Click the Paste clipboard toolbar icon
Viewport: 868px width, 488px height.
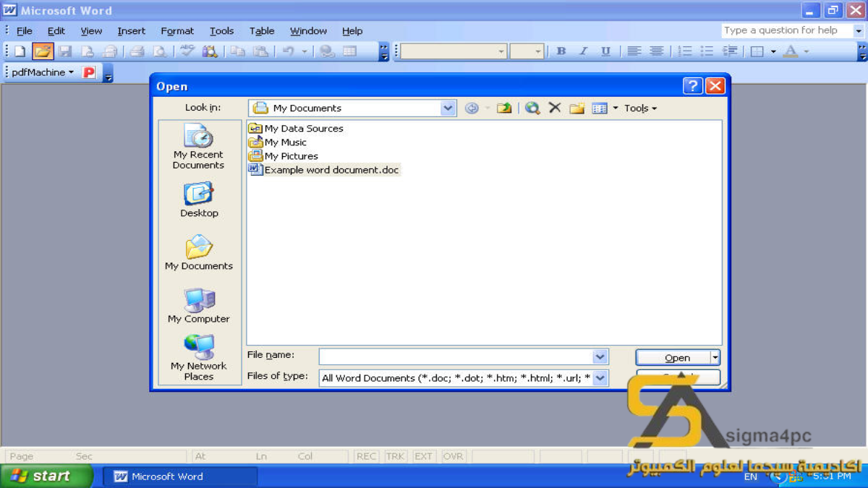pyautogui.click(x=260, y=51)
